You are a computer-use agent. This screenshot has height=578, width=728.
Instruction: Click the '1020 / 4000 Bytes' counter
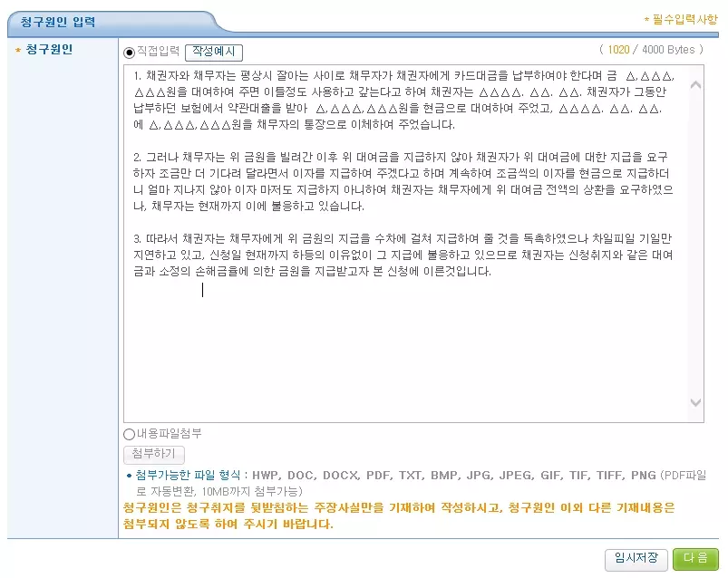click(x=652, y=50)
